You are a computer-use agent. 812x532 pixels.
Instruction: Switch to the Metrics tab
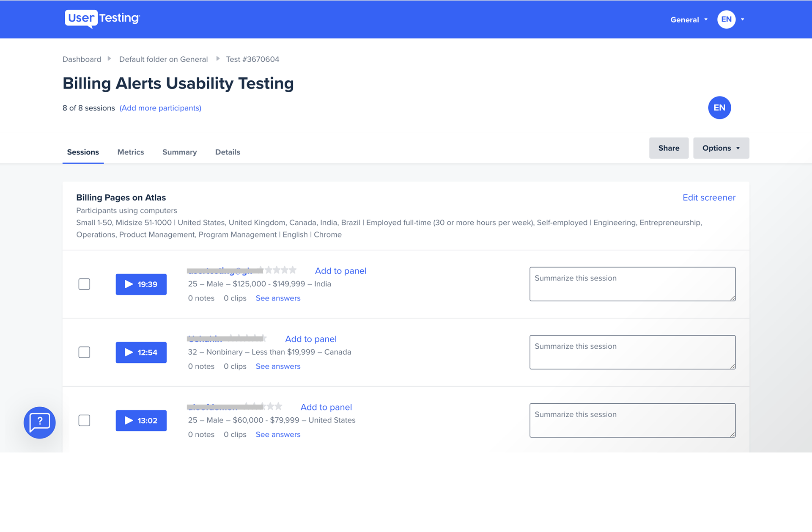130,152
